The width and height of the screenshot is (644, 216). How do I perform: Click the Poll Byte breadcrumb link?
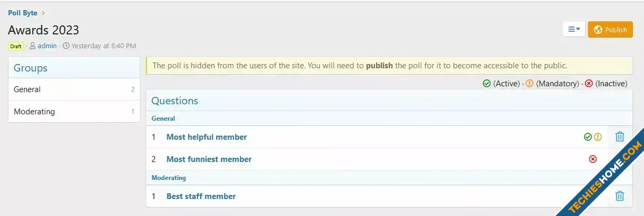tap(22, 13)
